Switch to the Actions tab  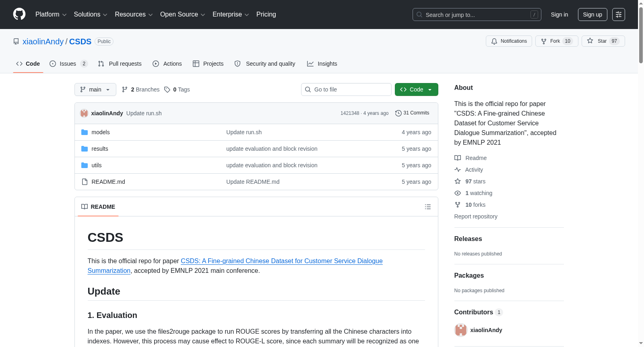click(167, 64)
